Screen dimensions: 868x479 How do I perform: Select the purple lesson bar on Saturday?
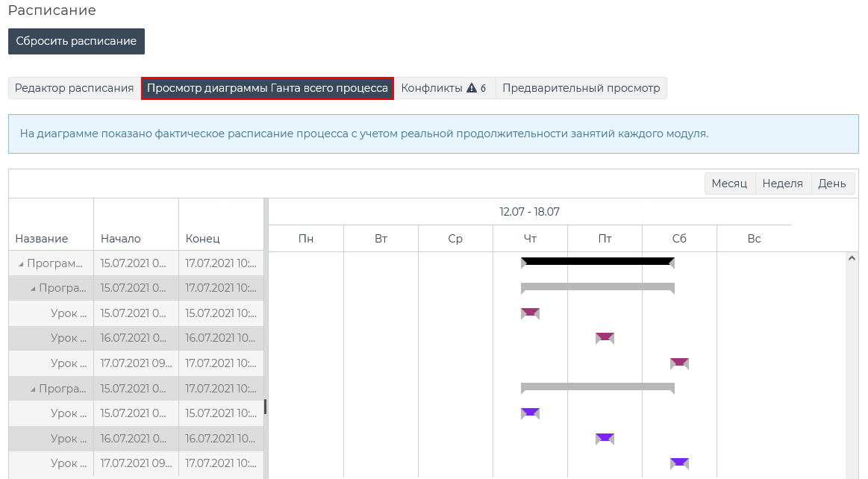pos(679,463)
